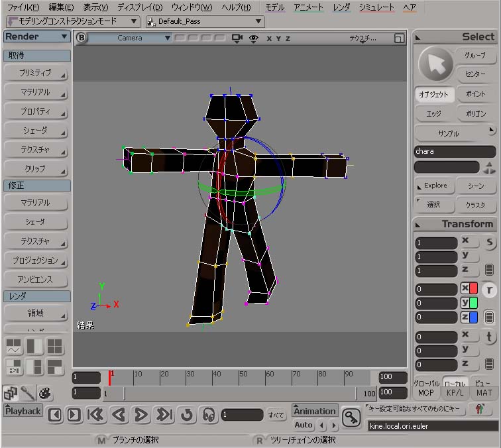
Task: Click the frame 50 mark on timeline
Action: click(x=239, y=377)
